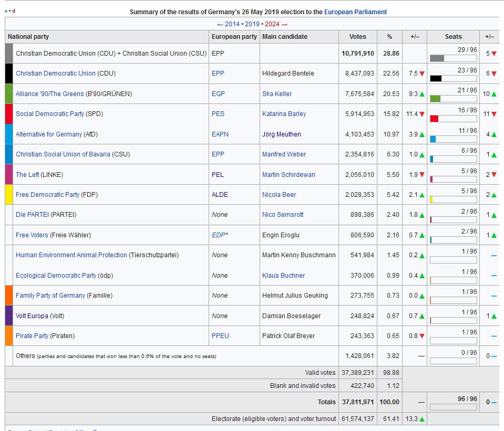The height and width of the screenshot is (431, 504).
Task: Click the Votes column header
Action: pyautogui.click(x=358, y=37)
